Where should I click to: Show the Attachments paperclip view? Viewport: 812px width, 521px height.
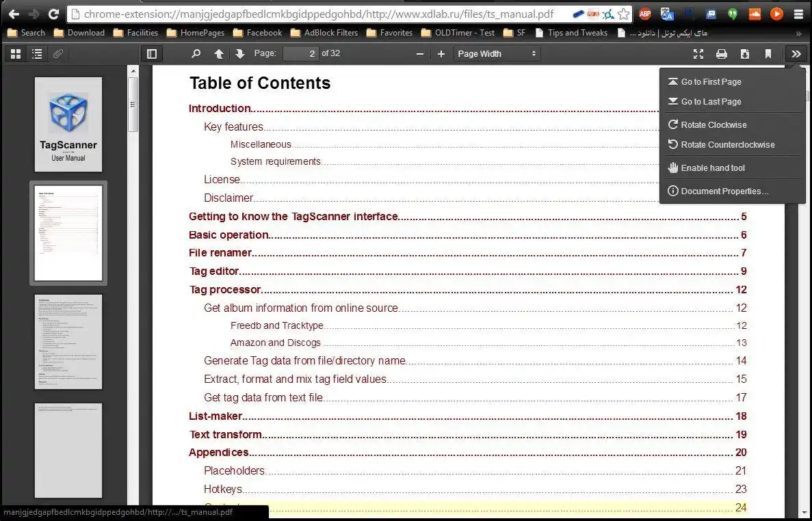(x=58, y=54)
